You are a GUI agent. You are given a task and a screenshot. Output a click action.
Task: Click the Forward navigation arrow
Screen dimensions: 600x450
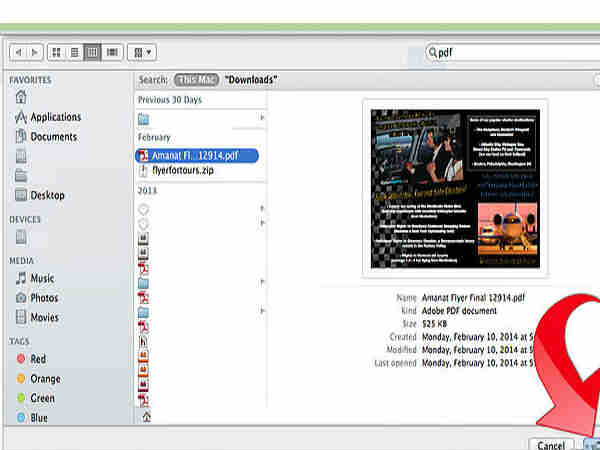[36, 51]
